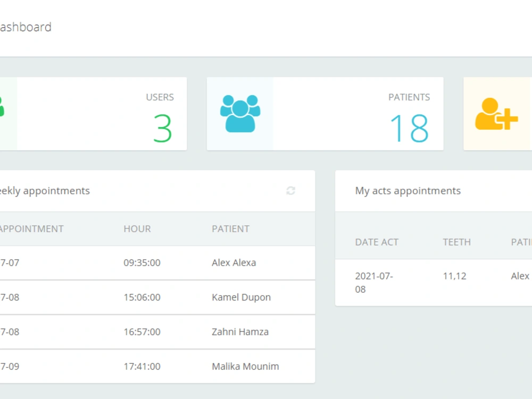
Task: Refresh the weekly appointments panel
Action: [x=291, y=190]
